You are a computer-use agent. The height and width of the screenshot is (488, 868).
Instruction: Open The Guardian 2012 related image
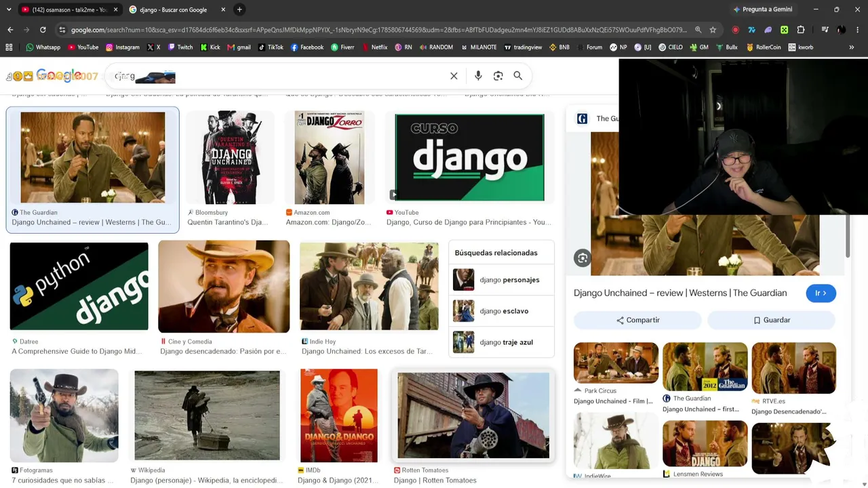click(x=705, y=367)
